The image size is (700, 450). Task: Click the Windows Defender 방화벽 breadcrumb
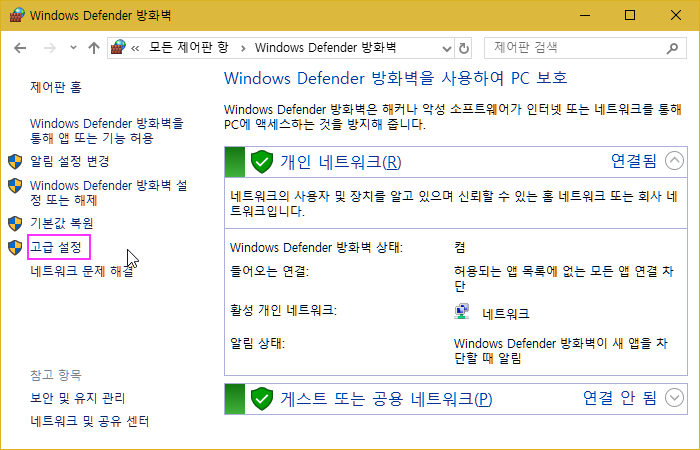[x=325, y=47]
